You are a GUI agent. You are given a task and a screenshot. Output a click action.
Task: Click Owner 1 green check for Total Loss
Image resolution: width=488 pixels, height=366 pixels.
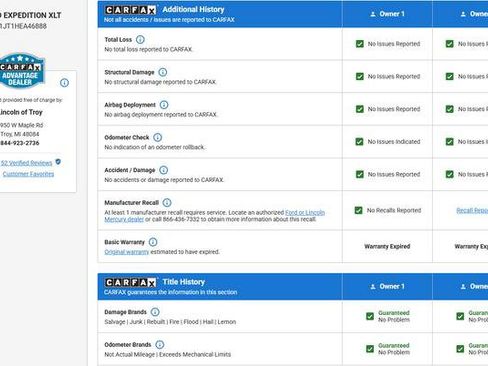360,44
